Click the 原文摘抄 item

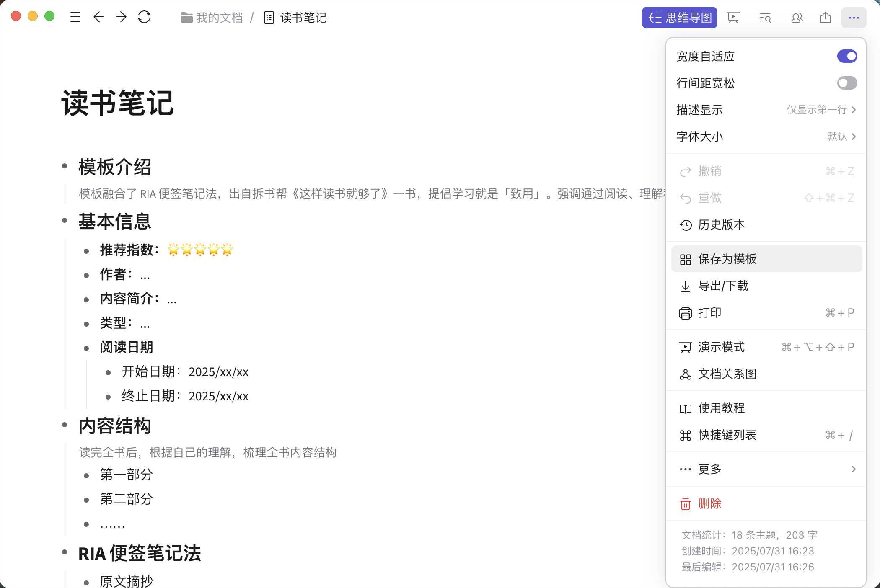click(x=126, y=581)
